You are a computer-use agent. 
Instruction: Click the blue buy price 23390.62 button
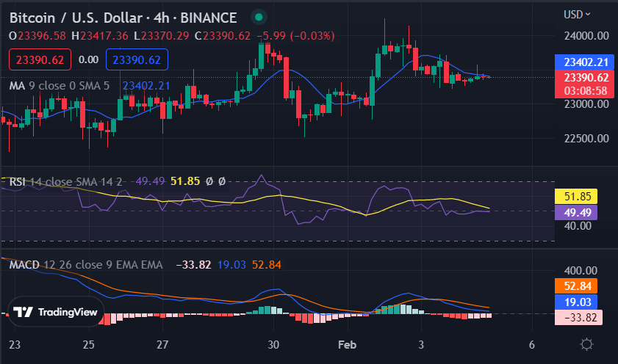[x=137, y=59]
